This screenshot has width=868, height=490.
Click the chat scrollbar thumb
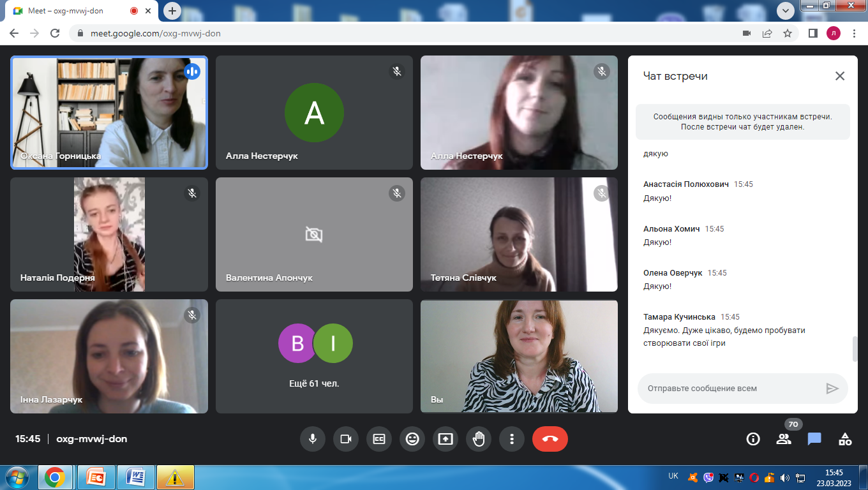pos(855,349)
